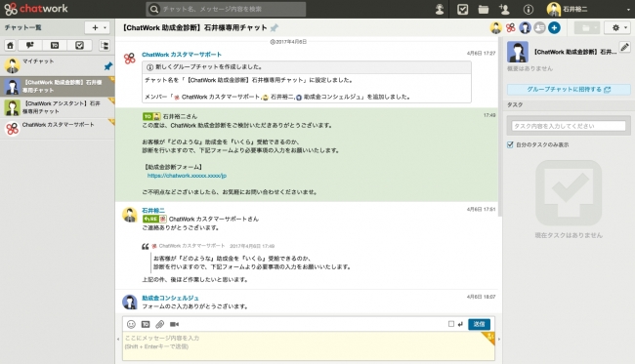Focus the chat name and message search field

tap(226, 9)
